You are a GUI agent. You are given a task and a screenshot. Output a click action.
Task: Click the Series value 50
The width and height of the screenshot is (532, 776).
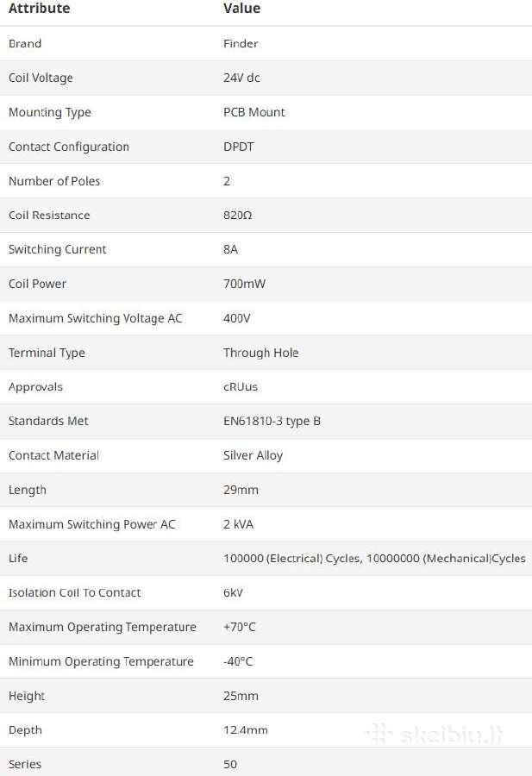click(230, 764)
